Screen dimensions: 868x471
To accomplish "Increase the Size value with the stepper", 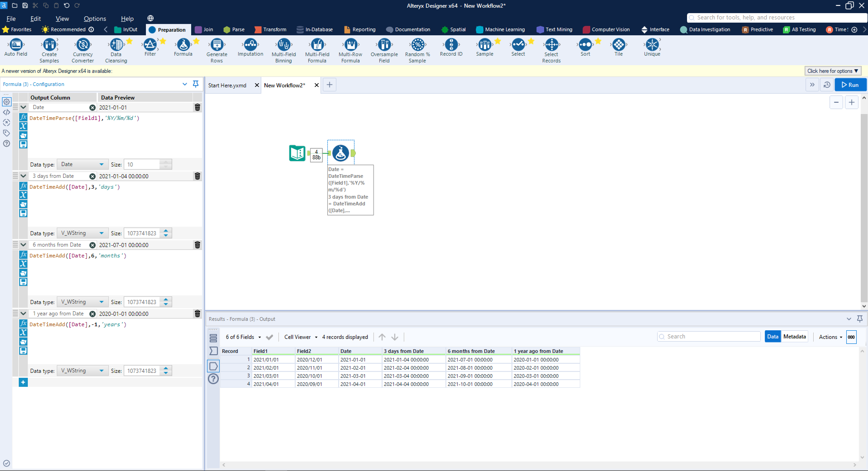I will point(165,162).
